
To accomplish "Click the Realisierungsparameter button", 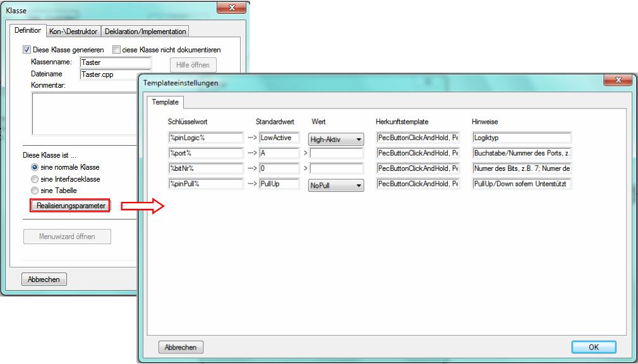I will coord(71,206).
